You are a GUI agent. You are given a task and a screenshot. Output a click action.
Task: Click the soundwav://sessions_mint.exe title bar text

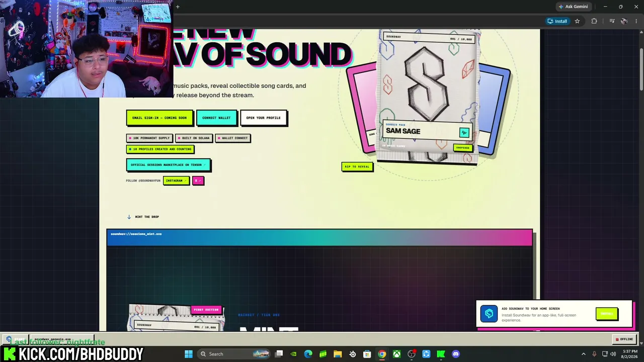pos(136,234)
